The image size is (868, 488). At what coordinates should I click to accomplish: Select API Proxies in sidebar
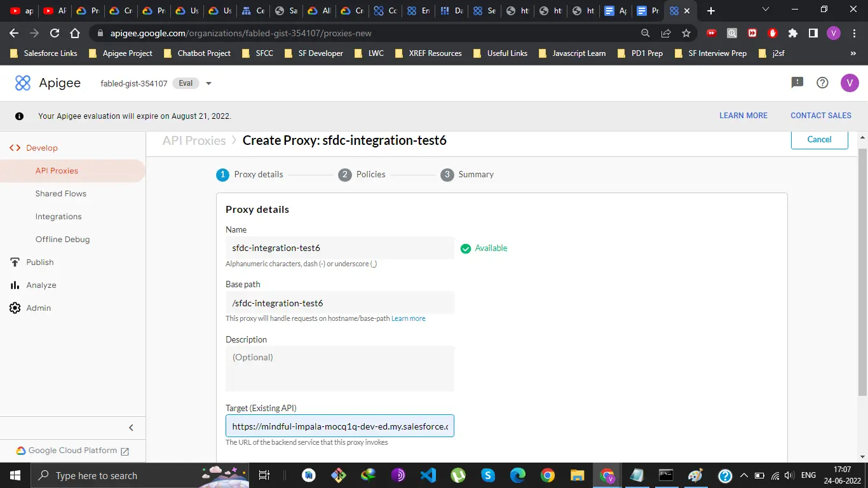[57, 170]
